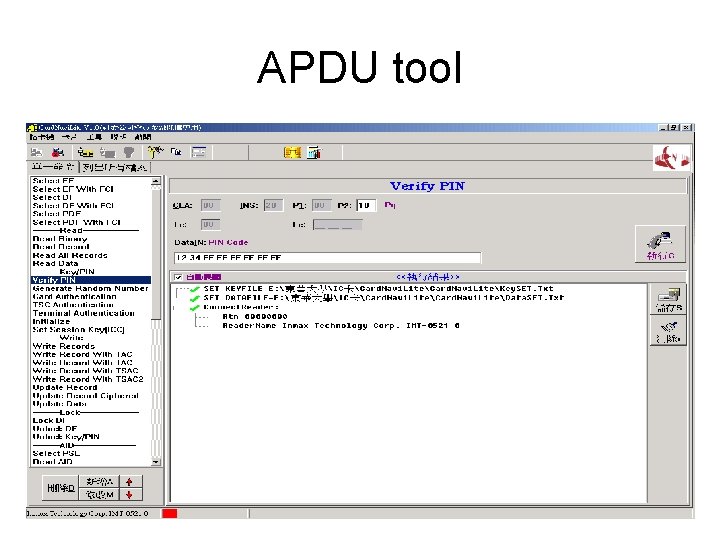Image resolution: width=720 pixels, height=540 pixels.
Task: Click the red down arrow button
Action: pyautogui.click(x=129, y=495)
